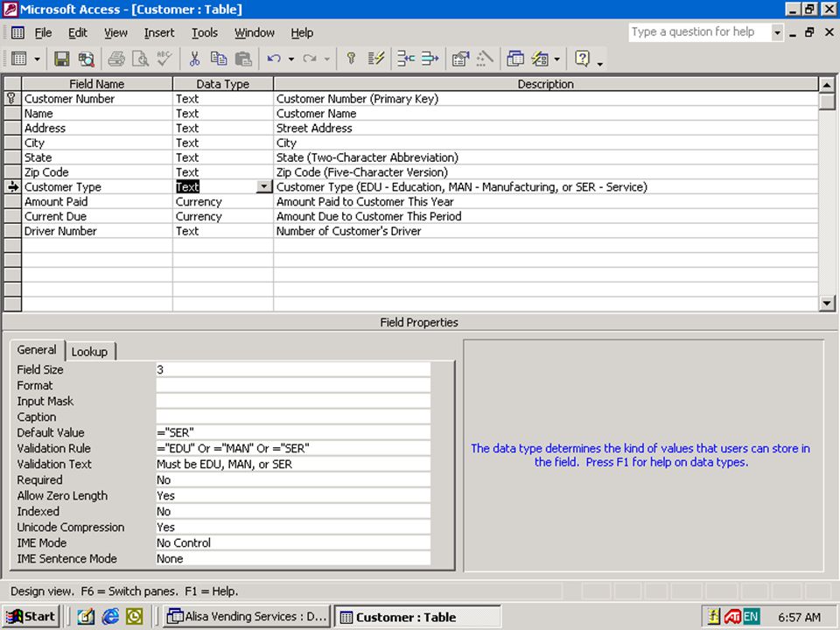Click the Indexed property value
The height and width of the screenshot is (630, 840).
[293, 511]
